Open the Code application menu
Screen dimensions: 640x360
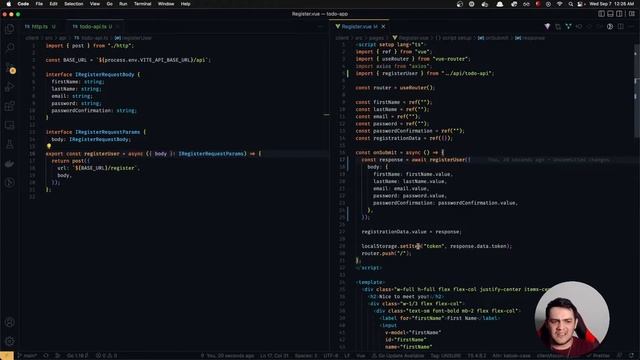23,4
